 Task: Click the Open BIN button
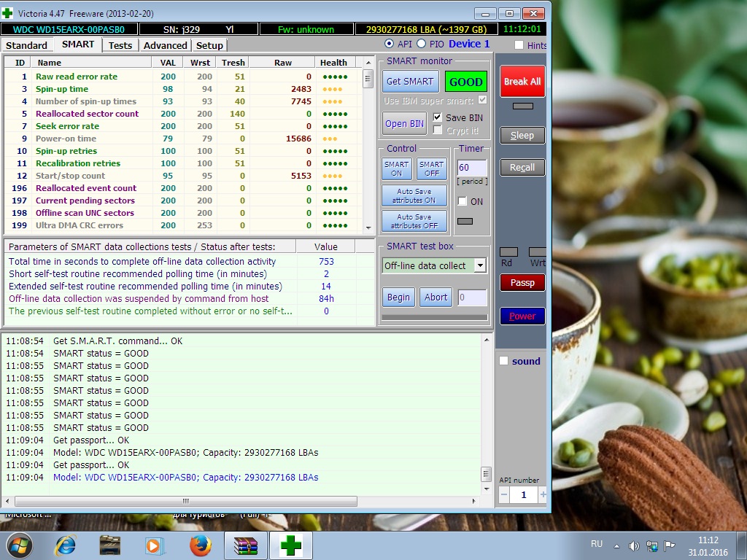(x=404, y=124)
